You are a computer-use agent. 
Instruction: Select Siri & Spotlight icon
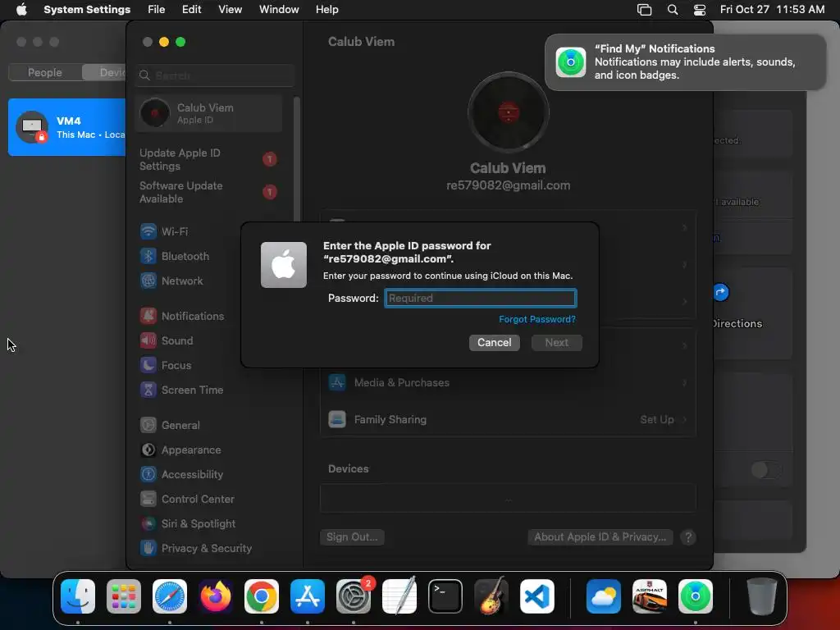point(148,524)
